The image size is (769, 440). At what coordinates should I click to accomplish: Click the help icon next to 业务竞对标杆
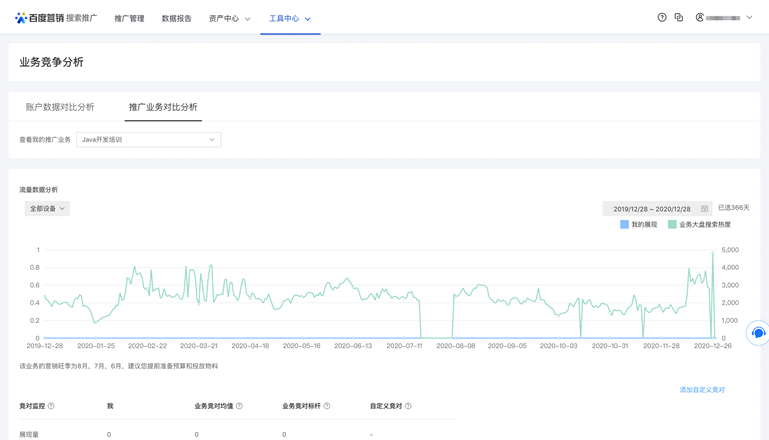327,406
